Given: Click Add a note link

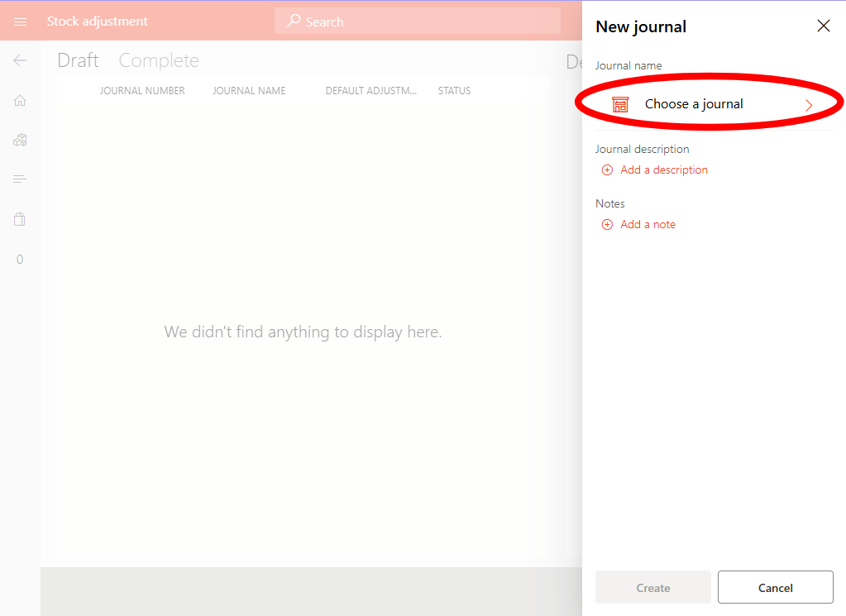Looking at the screenshot, I should [x=648, y=224].
